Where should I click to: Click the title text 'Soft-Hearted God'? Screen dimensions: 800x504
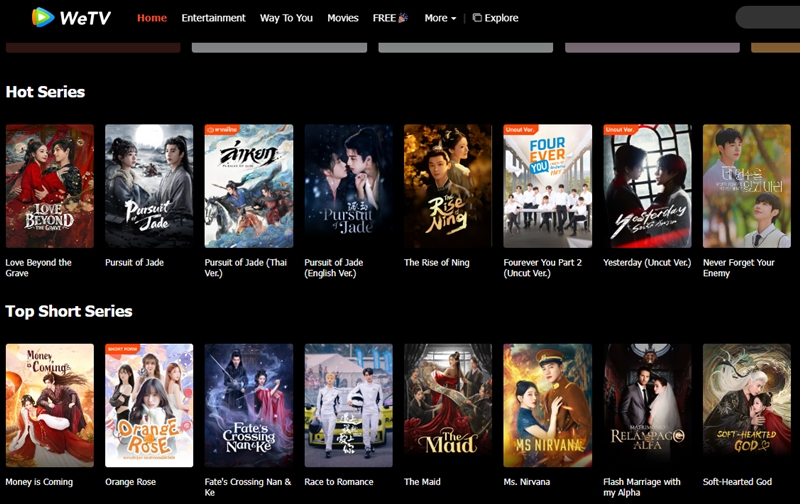(737, 482)
